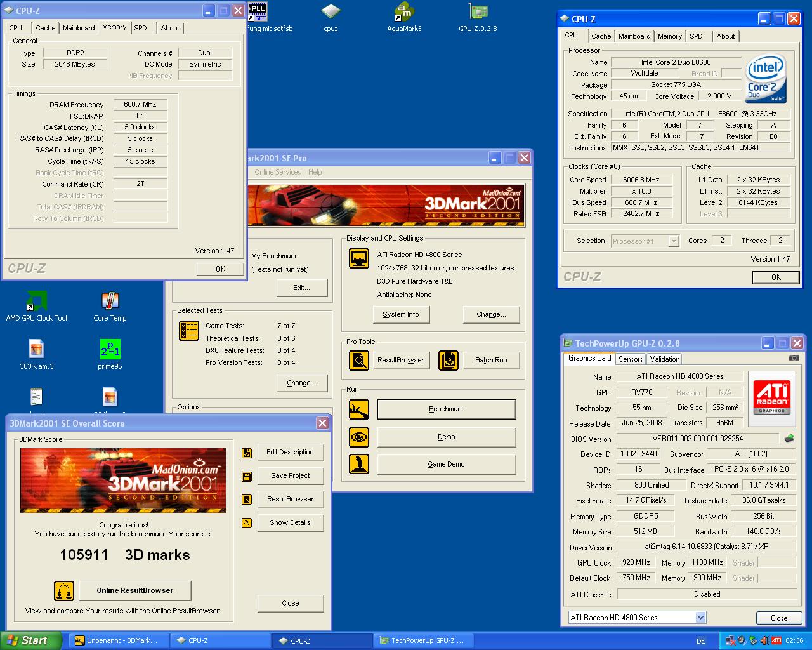
Task: Open Online Services menu in 3DMark2001
Action: pos(277,172)
